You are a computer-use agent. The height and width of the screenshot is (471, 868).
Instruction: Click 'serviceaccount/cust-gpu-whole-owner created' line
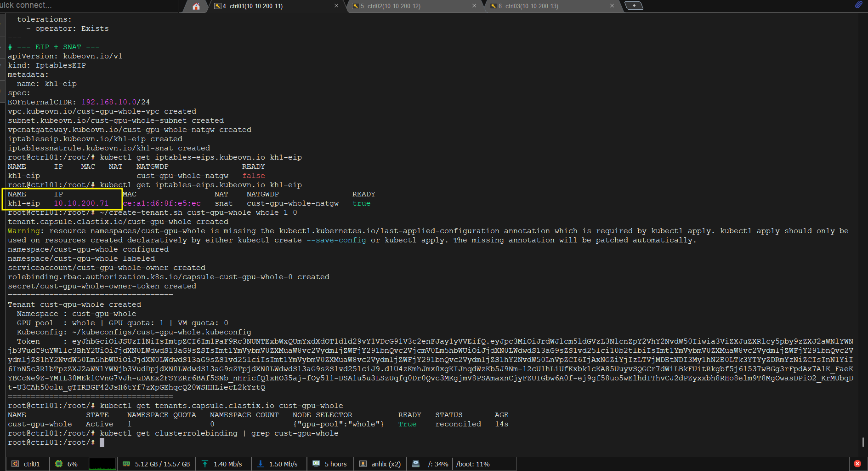(107, 268)
